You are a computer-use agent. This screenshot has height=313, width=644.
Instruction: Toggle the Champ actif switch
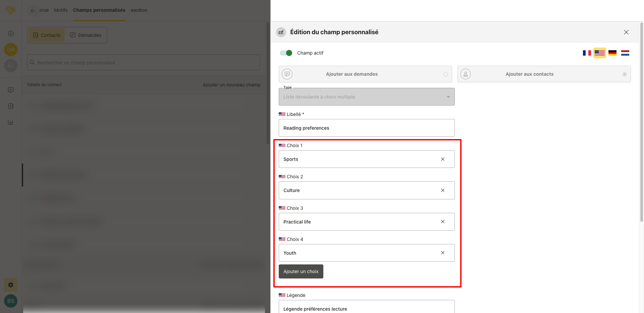tap(286, 53)
